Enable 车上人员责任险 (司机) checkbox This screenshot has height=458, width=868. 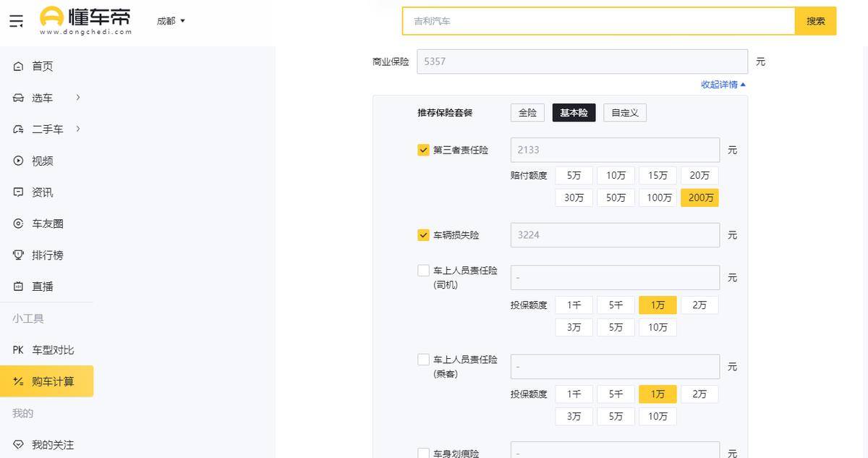(x=424, y=271)
